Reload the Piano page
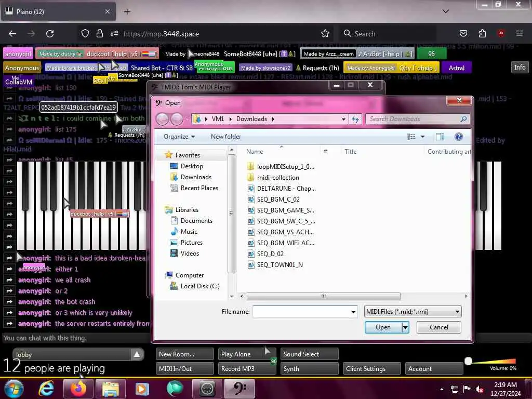Image resolution: width=532 pixels, height=399 pixels. point(50,34)
